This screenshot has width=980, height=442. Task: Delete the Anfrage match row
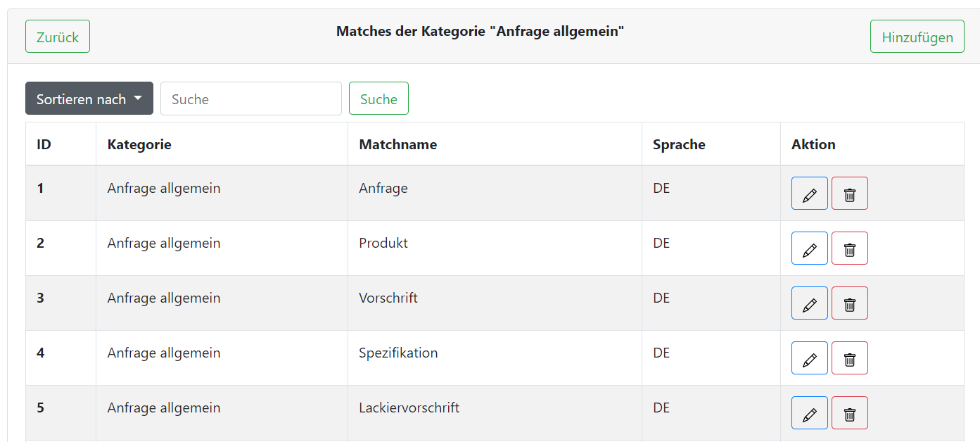coord(849,194)
